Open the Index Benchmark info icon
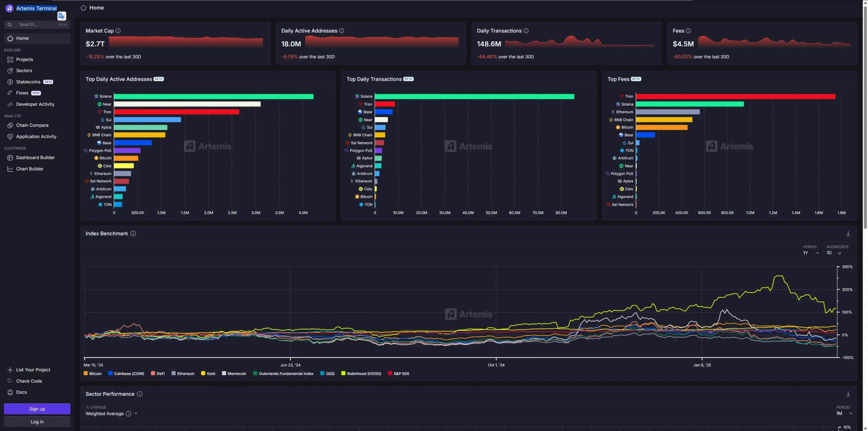The image size is (868, 431). point(133,233)
